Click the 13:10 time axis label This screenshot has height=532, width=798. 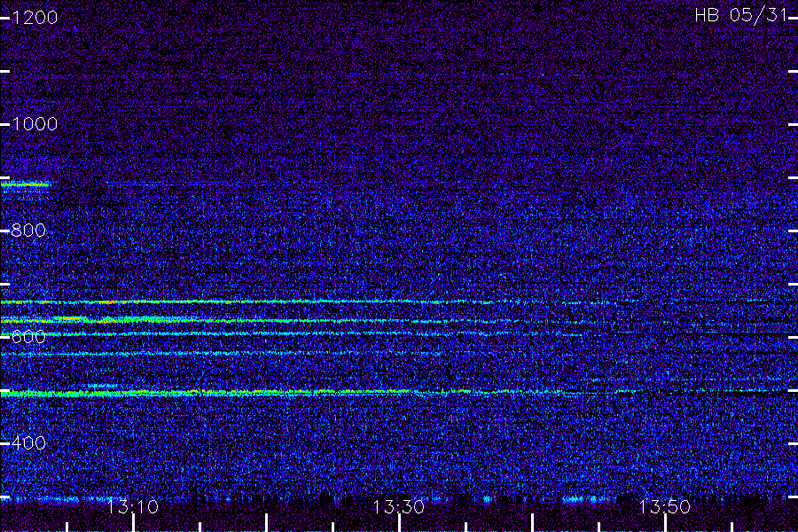click(133, 507)
